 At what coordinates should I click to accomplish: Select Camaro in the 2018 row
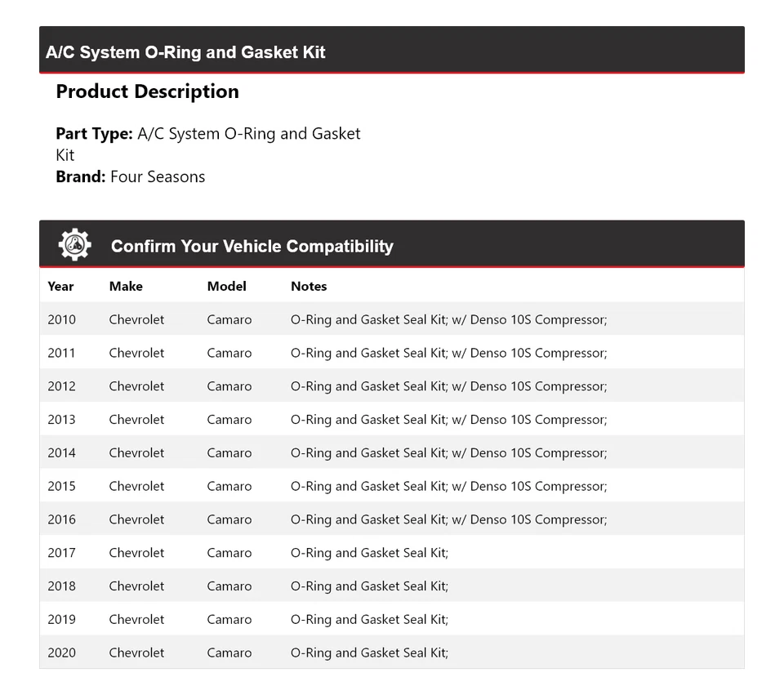(229, 586)
